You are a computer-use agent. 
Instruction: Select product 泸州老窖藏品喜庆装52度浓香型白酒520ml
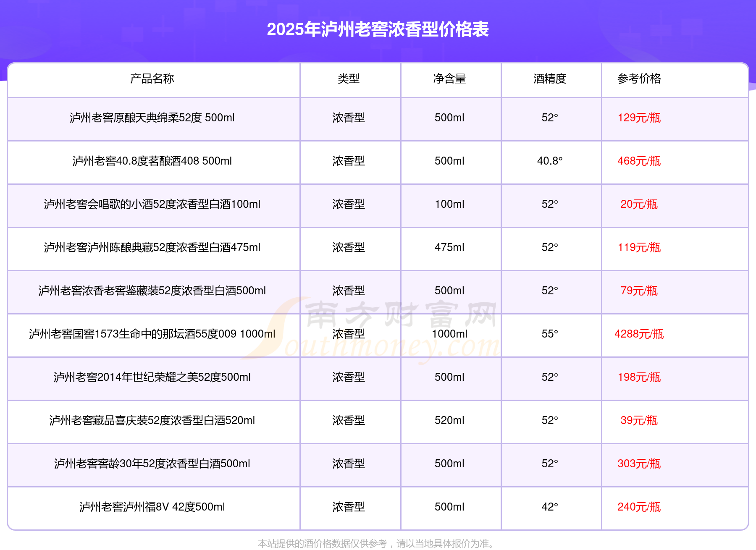pos(152,420)
